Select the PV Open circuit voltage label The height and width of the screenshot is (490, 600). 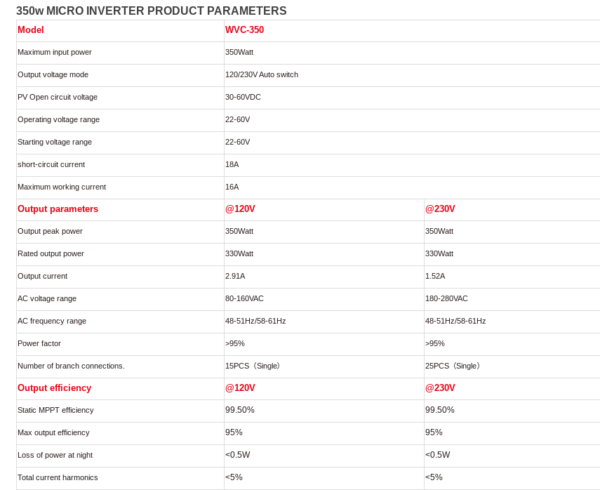(x=57, y=97)
